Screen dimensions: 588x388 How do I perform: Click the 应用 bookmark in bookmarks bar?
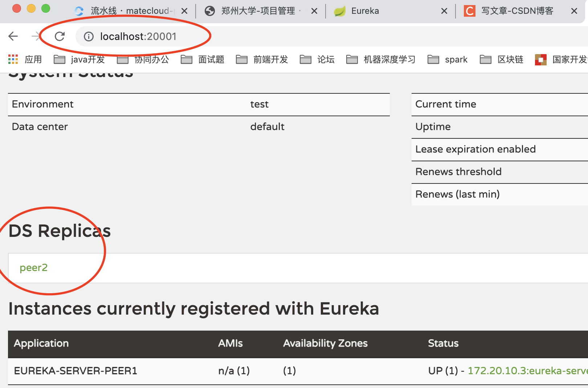(x=33, y=59)
